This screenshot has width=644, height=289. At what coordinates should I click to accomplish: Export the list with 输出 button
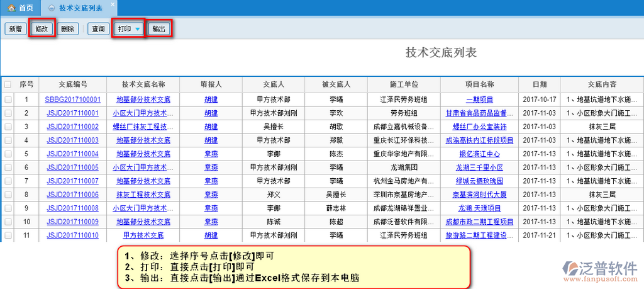point(159,29)
